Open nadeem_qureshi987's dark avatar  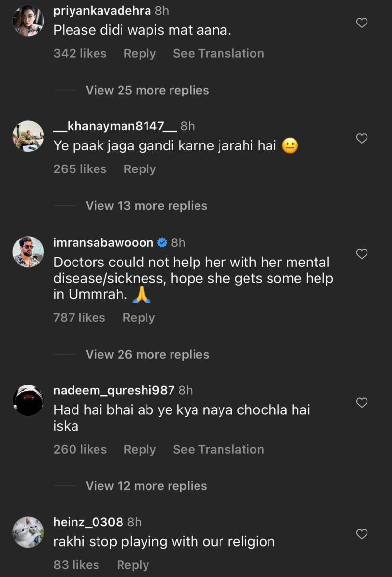pyautogui.click(x=28, y=400)
